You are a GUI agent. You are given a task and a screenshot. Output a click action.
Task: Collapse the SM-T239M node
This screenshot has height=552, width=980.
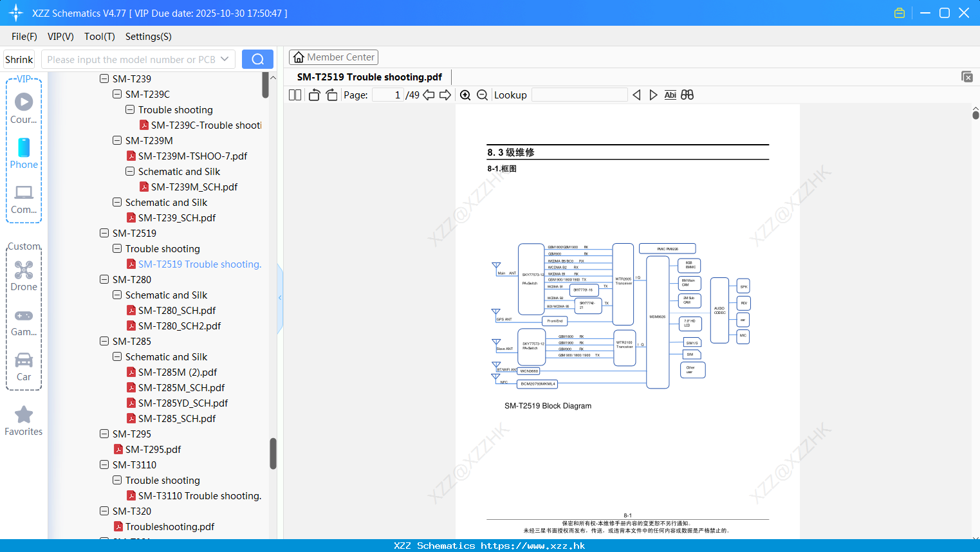(117, 140)
